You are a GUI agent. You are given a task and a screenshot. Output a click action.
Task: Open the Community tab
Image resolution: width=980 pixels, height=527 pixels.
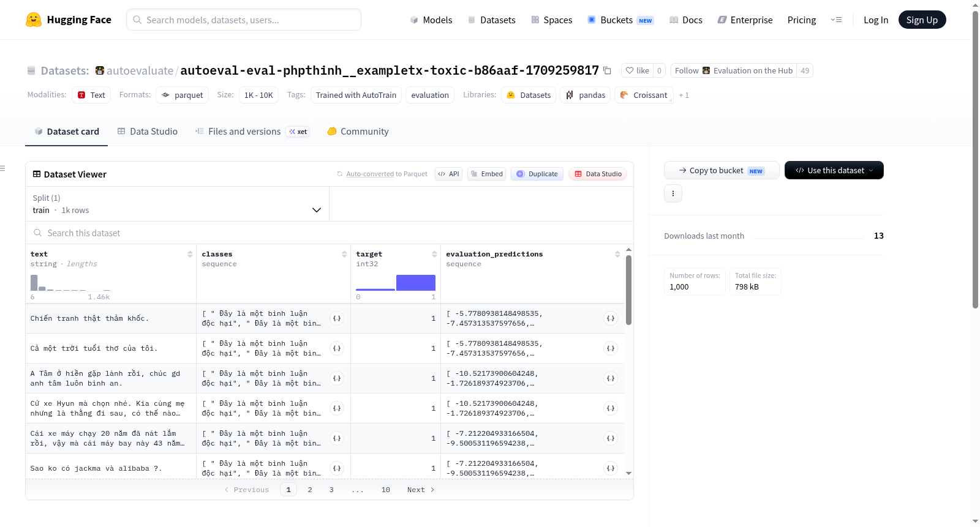point(358,131)
